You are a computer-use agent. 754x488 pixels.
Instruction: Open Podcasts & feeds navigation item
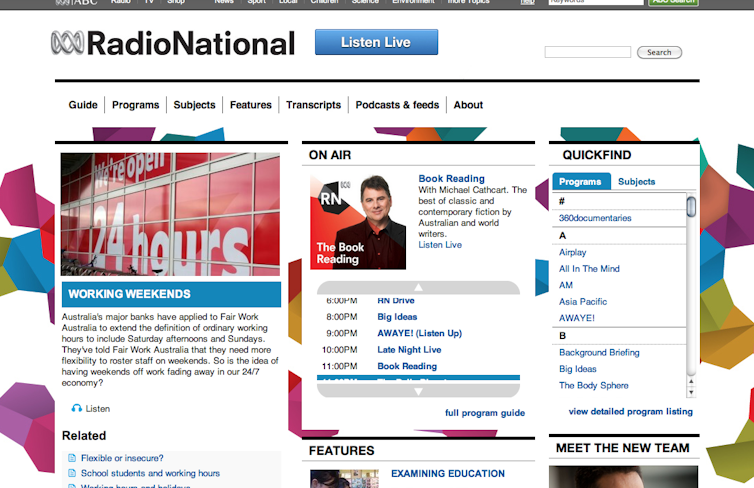(x=397, y=105)
